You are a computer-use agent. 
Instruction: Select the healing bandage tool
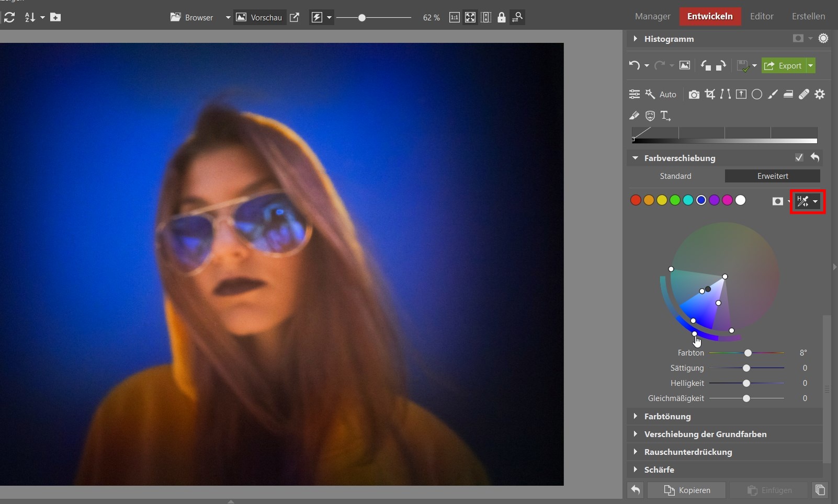804,94
